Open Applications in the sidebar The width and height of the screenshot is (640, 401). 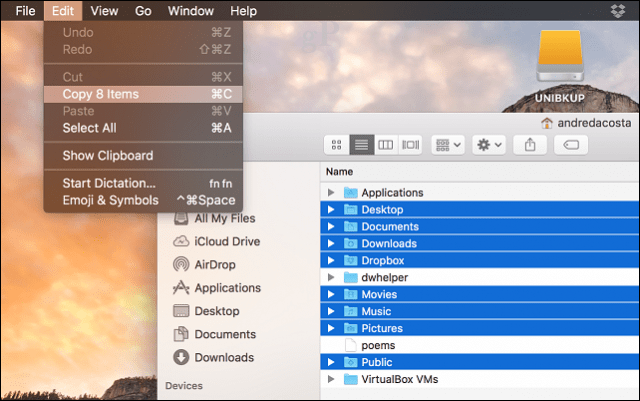[217, 288]
